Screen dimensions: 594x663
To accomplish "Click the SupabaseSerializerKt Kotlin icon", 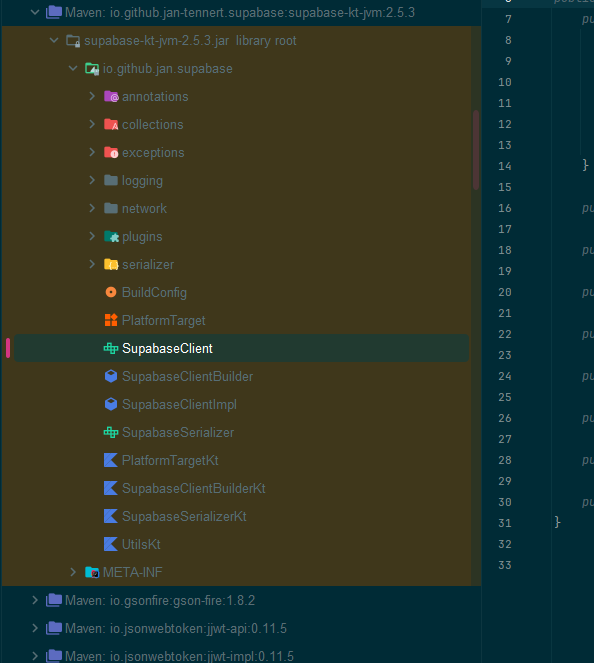I will 111,516.
